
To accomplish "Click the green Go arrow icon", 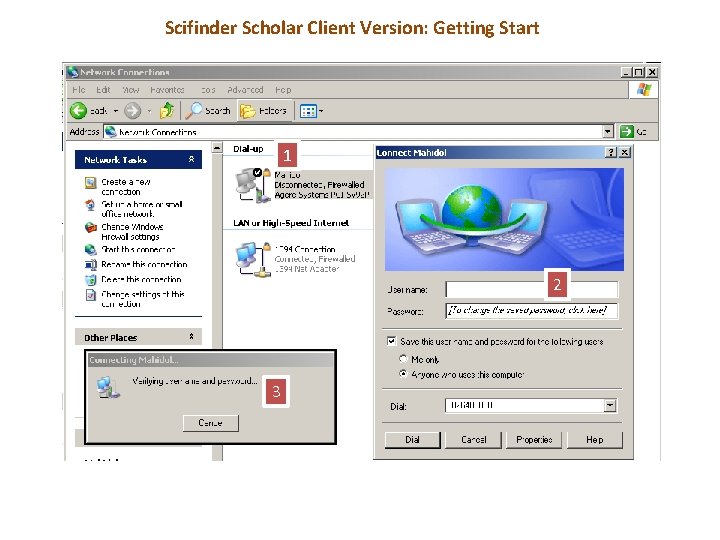I will pyautogui.click(x=626, y=132).
